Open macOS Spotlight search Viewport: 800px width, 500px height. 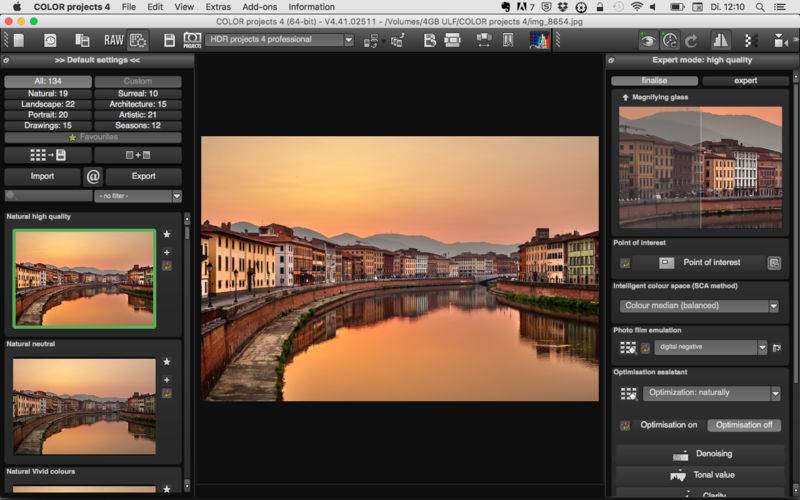pos(760,7)
